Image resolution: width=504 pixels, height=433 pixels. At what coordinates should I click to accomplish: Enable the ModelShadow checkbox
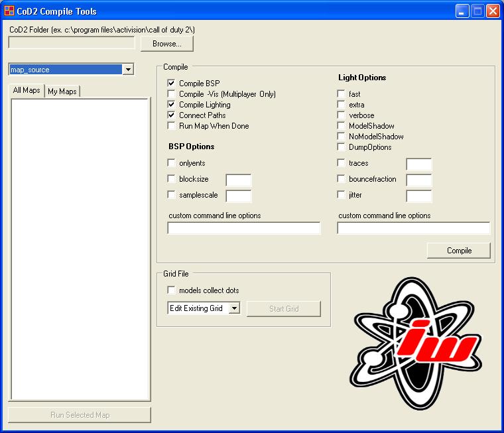[x=341, y=126]
